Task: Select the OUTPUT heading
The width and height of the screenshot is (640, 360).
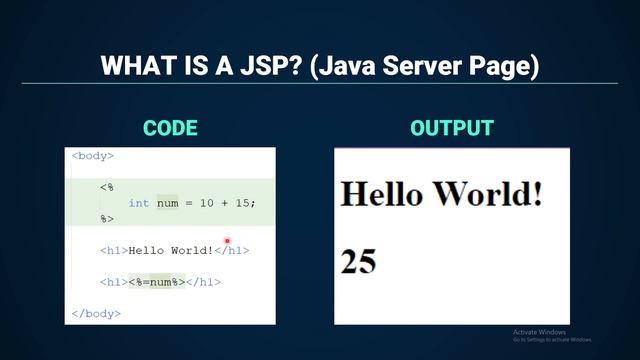Action: coord(452,128)
